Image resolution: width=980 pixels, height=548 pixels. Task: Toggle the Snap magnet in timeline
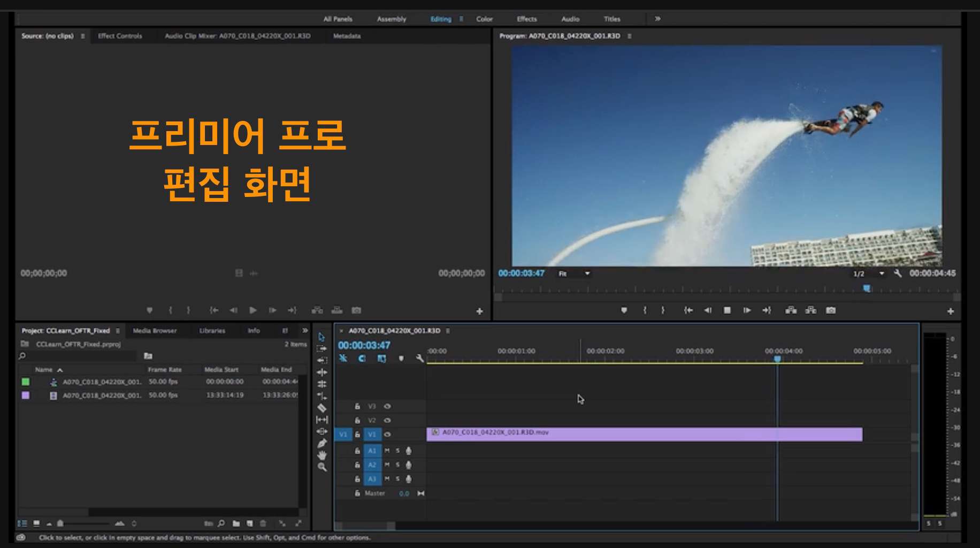362,359
